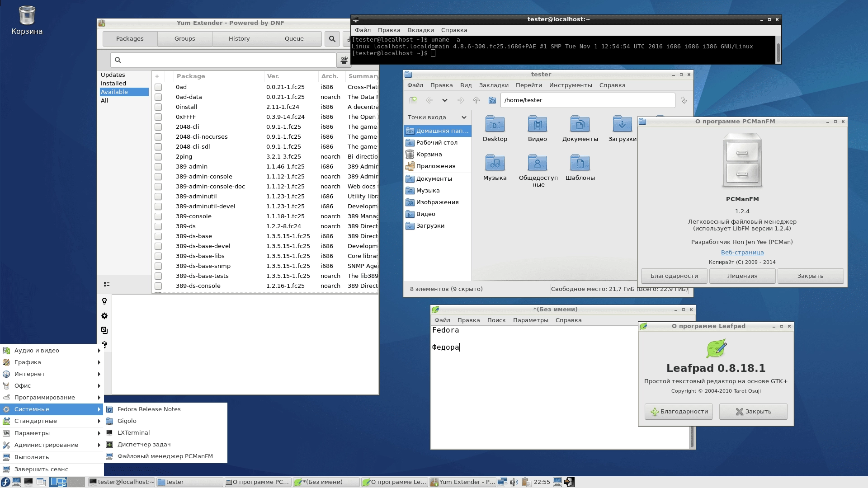Click Лицензия button in PCManFM about dialog
Viewport: 868px width, 488px height.
(x=742, y=276)
